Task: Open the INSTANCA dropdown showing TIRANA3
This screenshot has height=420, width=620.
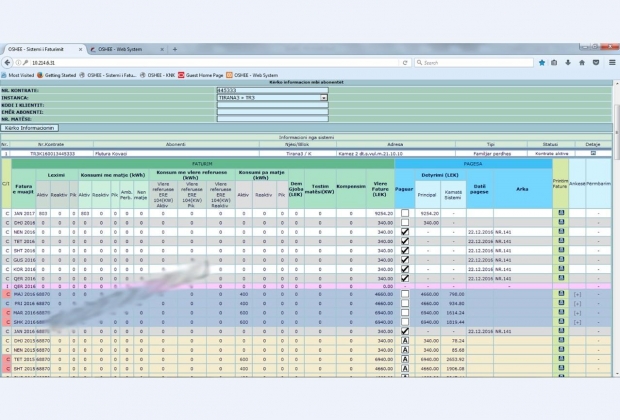Action: 271,98
